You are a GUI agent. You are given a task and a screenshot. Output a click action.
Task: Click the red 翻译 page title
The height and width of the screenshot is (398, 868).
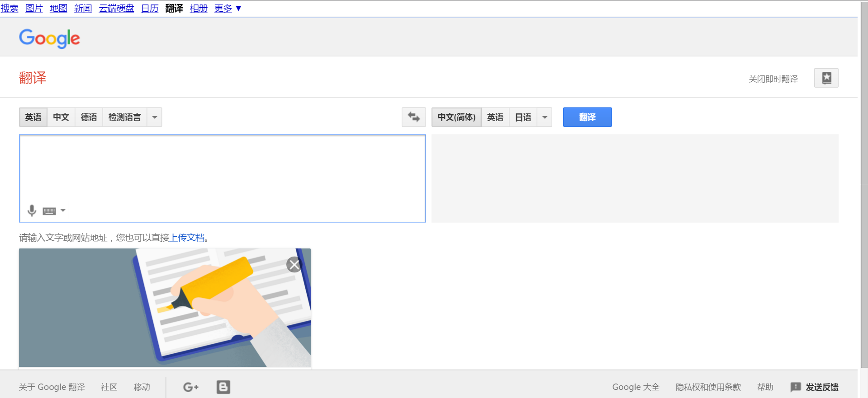click(x=33, y=78)
